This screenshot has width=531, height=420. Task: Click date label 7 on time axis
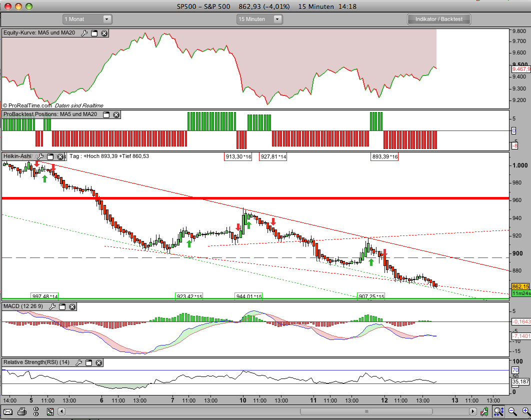172,400
